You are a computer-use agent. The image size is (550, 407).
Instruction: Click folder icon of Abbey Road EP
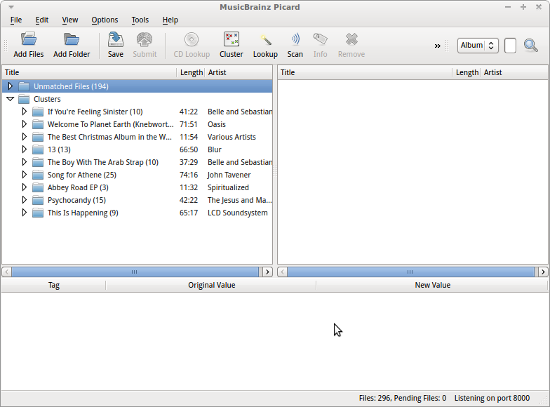(x=38, y=187)
